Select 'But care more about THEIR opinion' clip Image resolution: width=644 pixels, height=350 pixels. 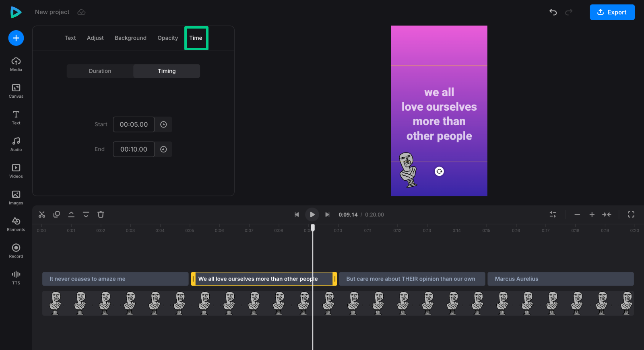(412, 279)
